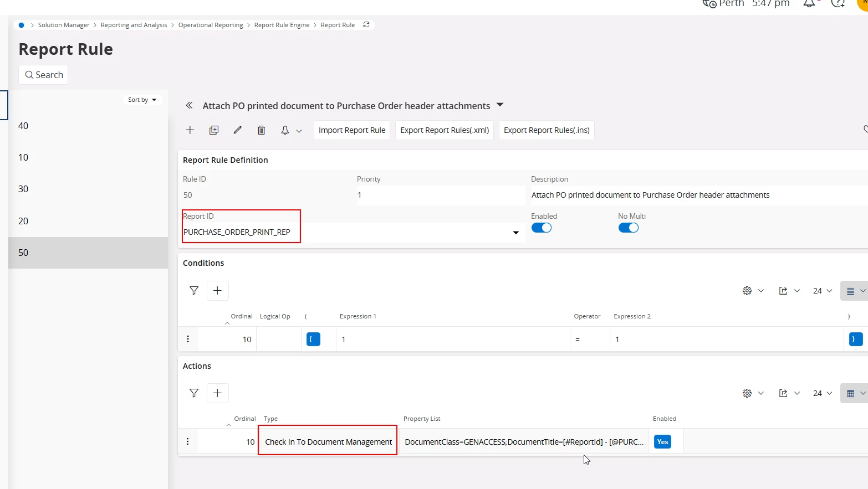Edit the report rule with the pencil icon
Screen dimensions: 868x489
click(238, 130)
